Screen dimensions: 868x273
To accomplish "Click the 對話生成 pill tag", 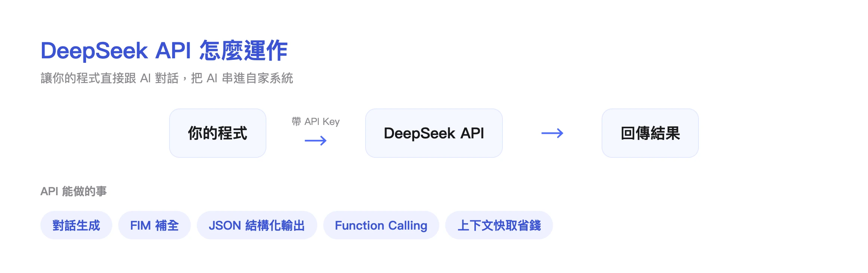I will click(x=76, y=225).
